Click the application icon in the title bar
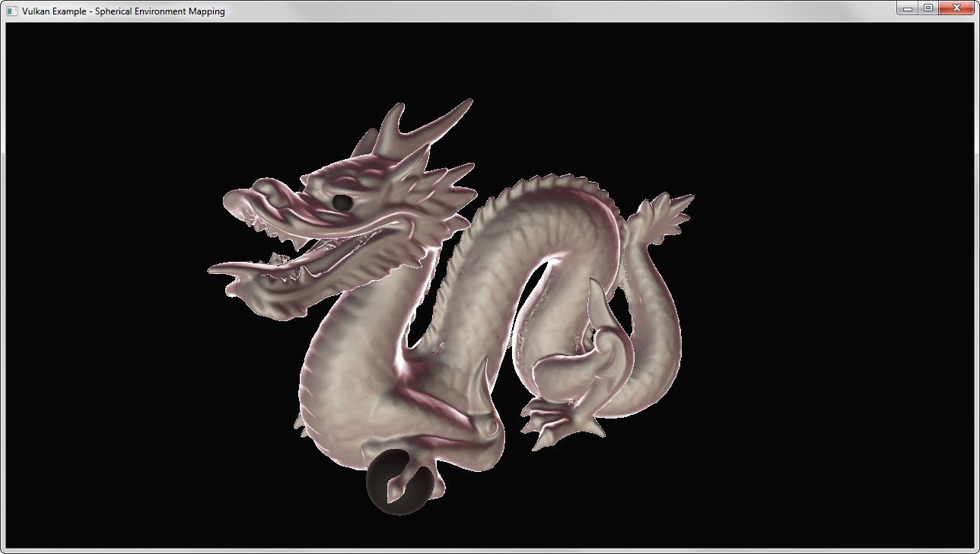Screen dimensions: 980x554 [x=11, y=11]
